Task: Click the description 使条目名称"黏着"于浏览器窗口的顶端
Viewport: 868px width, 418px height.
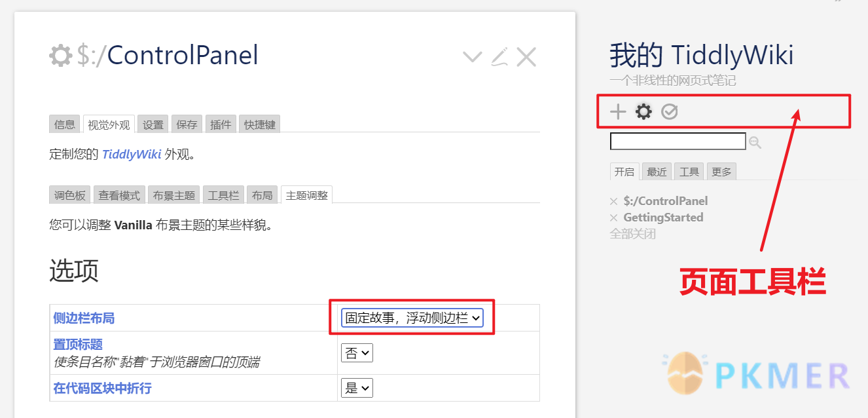Action: tap(156, 362)
